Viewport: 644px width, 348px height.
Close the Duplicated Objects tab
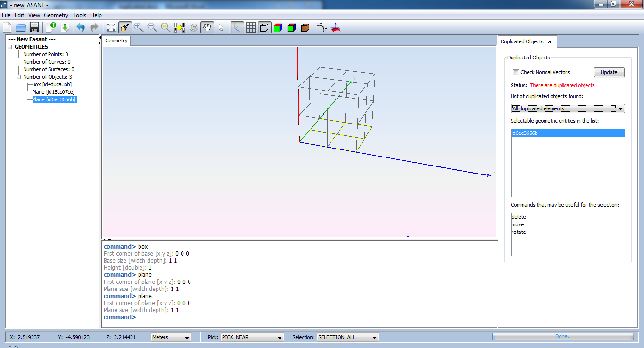(x=550, y=41)
